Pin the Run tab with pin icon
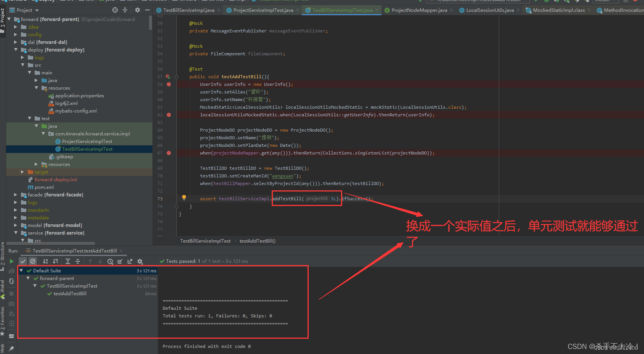The image size is (644, 354). coord(11,348)
